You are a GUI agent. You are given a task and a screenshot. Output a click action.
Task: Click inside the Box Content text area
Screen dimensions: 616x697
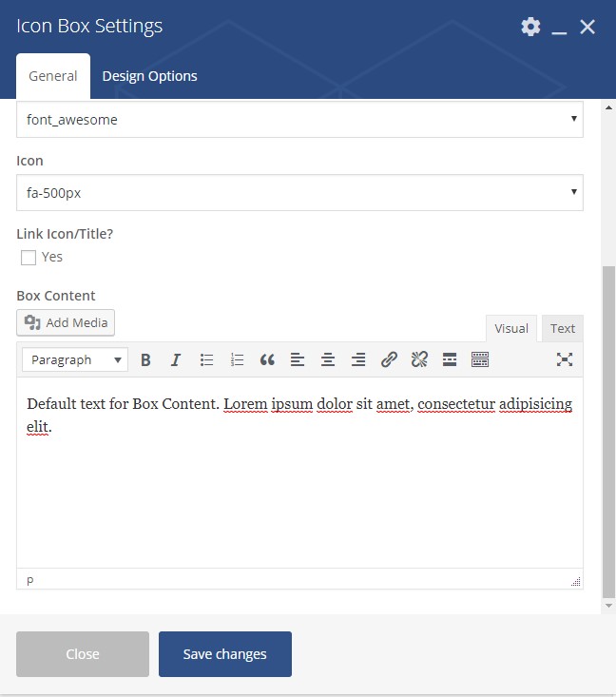(x=300, y=473)
